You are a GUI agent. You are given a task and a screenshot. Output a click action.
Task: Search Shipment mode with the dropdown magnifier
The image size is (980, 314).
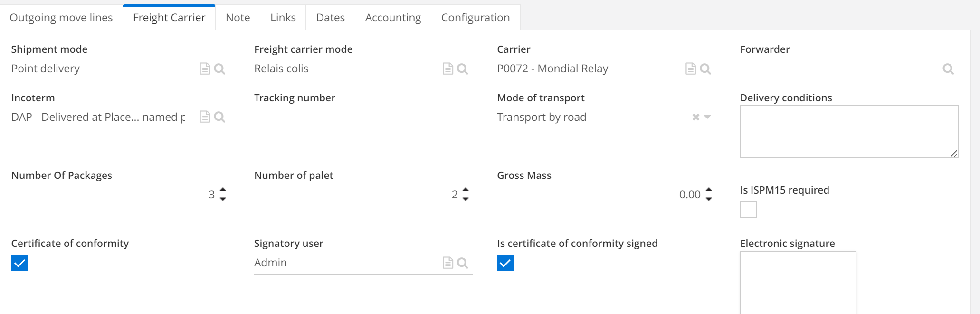(x=219, y=69)
